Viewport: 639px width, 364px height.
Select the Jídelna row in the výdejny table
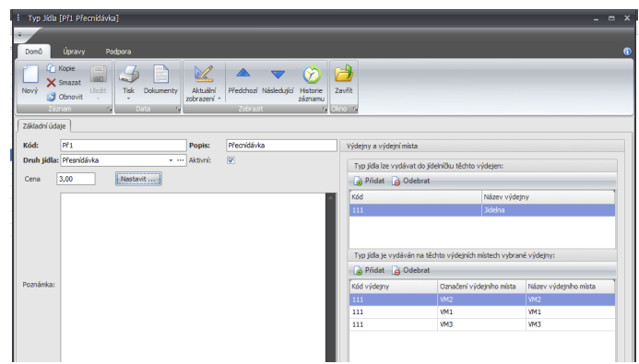[x=482, y=210]
